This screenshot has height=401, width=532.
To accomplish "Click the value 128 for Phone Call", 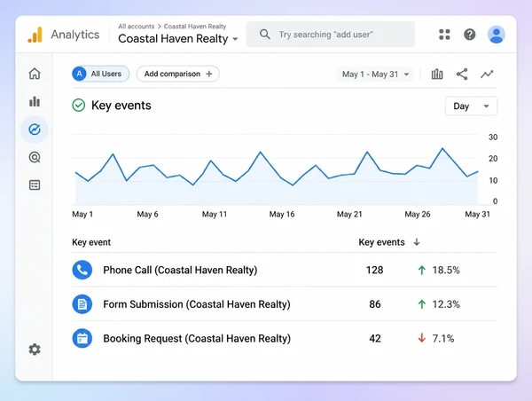I will click(374, 270).
